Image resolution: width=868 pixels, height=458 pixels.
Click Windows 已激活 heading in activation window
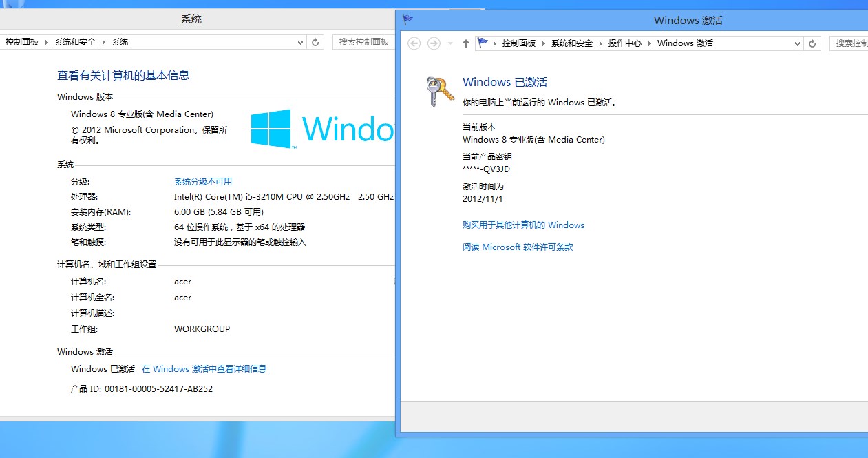coord(505,83)
